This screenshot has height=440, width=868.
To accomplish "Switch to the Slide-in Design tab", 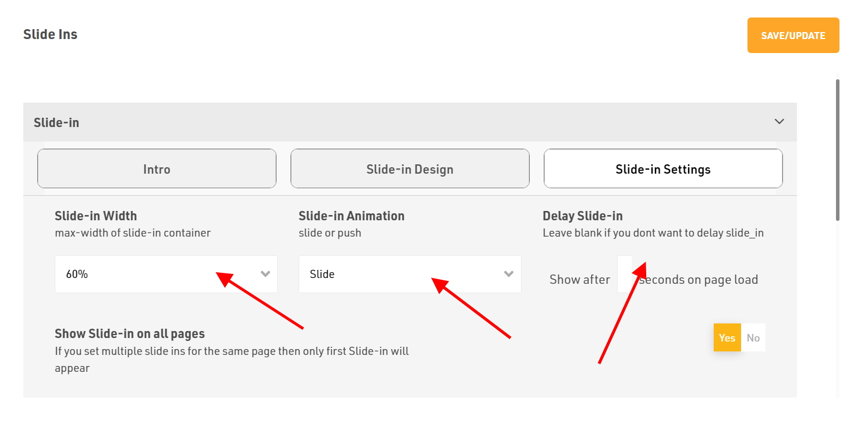I will (x=410, y=169).
